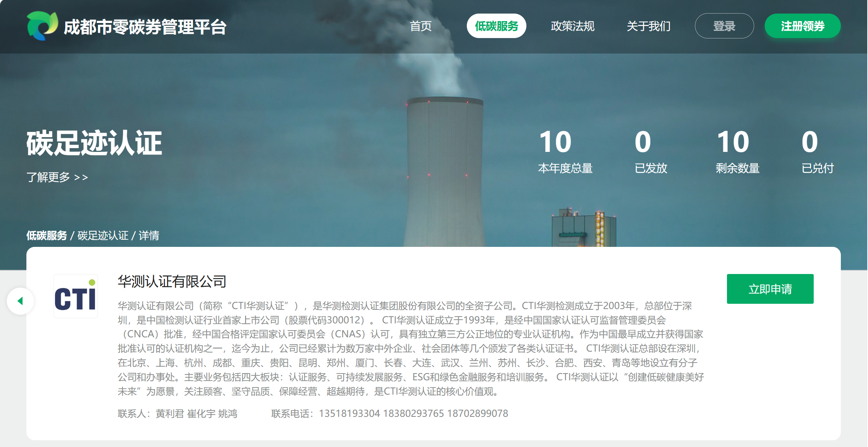Click the 本年度总量 label
This screenshot has width=868, height=447.
pyautogui.click(x=565, y=168)
